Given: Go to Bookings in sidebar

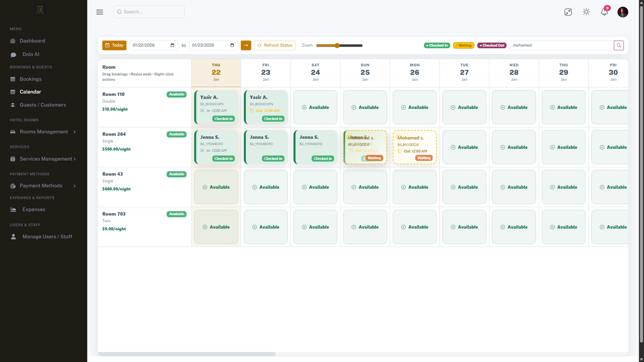Looking at the screenshot, I should tap(31, 79).
